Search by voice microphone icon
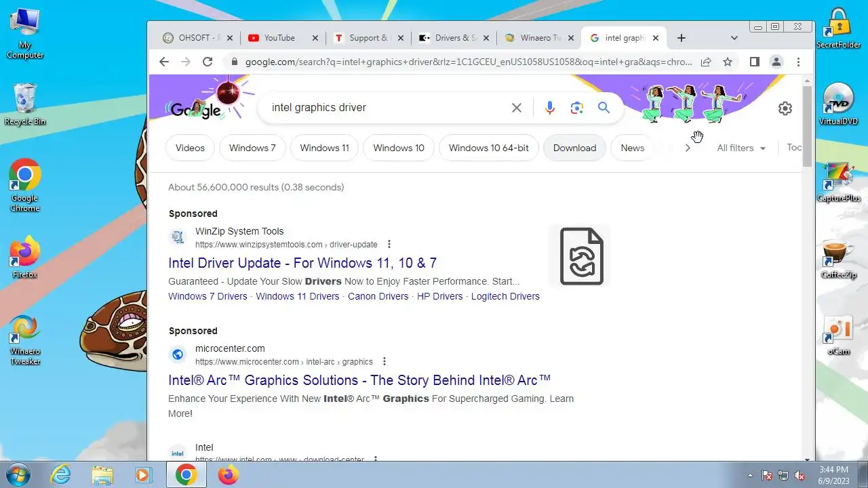Screen dimensions: 868x488 tap(549, 108)
